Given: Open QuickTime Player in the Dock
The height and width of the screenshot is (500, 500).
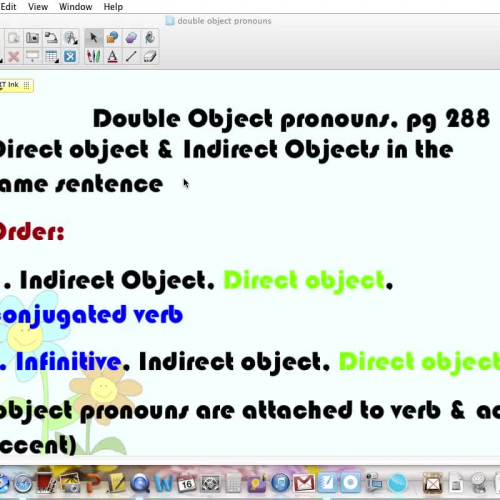Looking at the screenshot, I should 140,483.
